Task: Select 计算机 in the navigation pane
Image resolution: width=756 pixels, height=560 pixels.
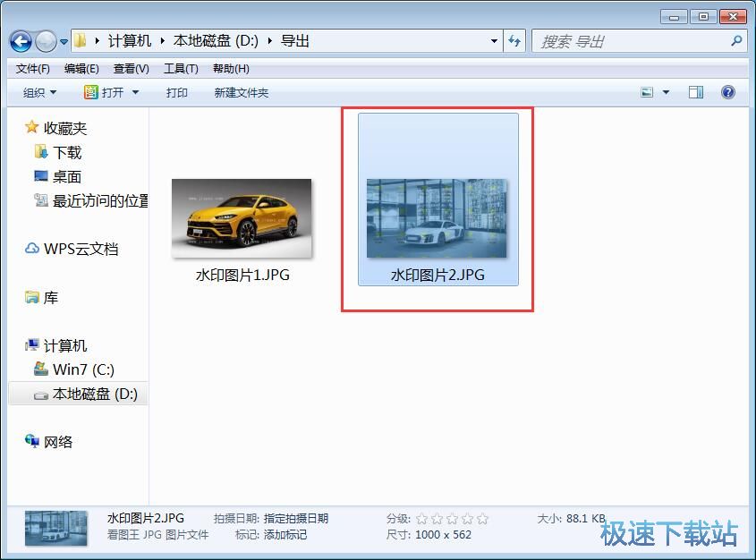Action: [65, 346]
